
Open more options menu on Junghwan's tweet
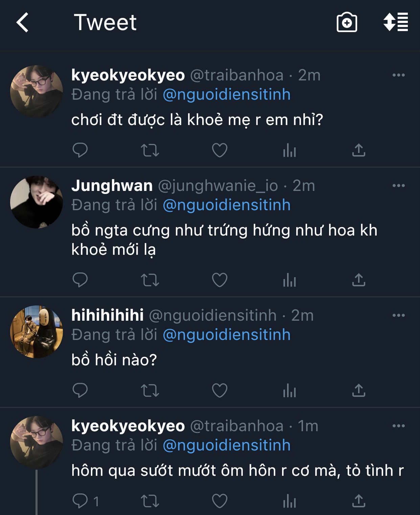coord(398,186)
